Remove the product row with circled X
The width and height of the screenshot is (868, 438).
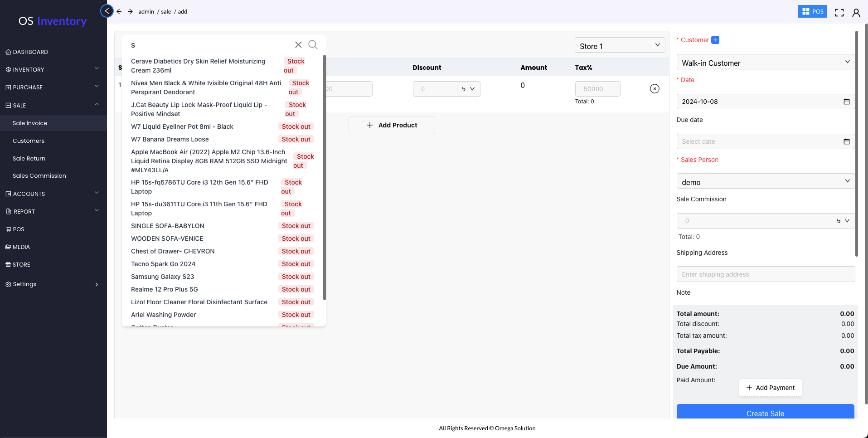tap(655, 89)
